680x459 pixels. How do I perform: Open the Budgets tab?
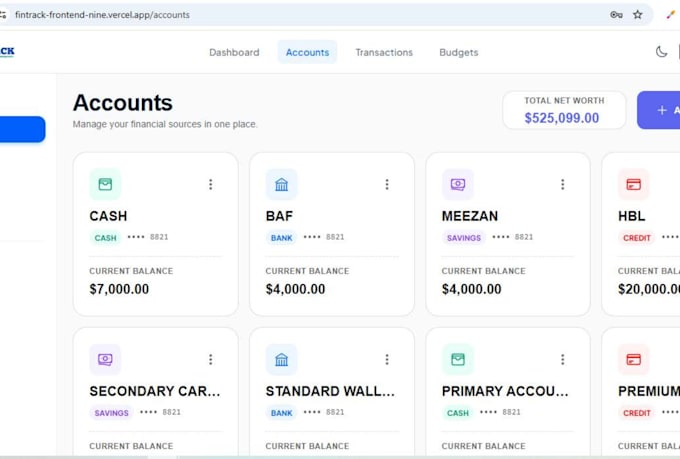click(x=459, y=52)
